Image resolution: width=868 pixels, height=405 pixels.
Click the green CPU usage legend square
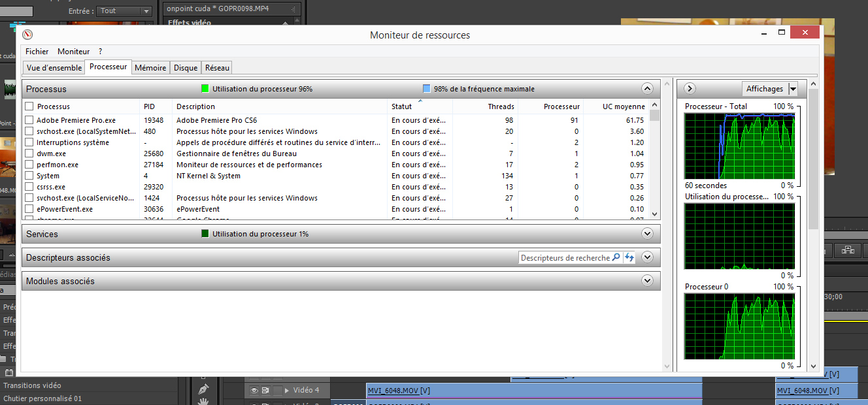[x=205, y=89]
